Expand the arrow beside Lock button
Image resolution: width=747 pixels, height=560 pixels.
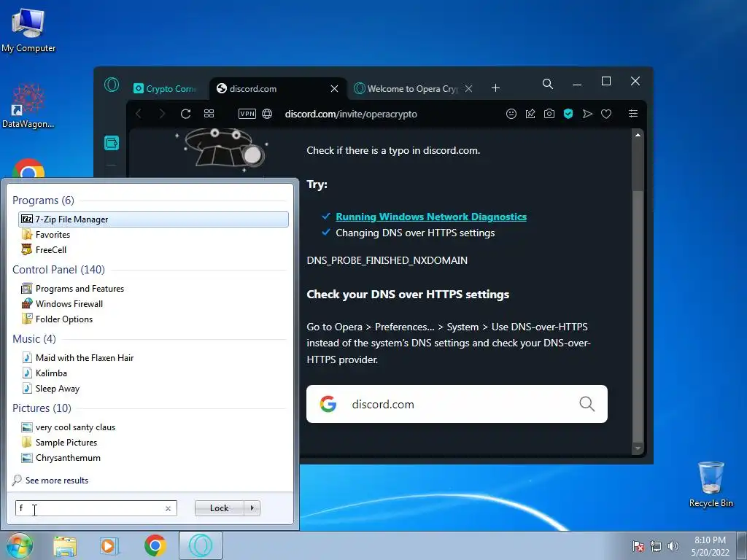point(252,508)
